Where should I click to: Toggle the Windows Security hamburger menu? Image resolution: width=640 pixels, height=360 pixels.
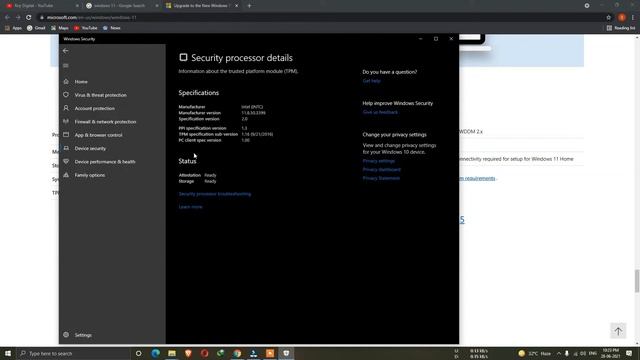click(x=66, y=65)
